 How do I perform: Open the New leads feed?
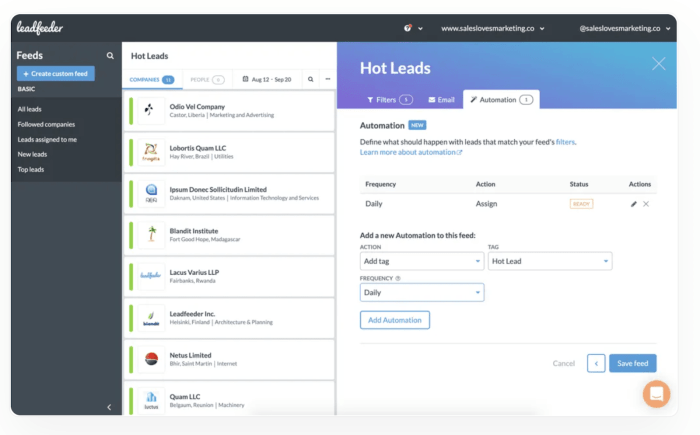coord(32,154)
